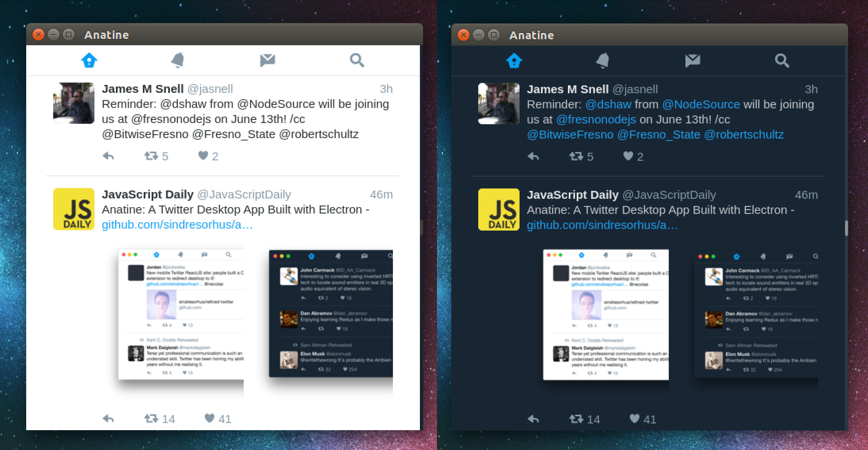868x450 pixels.
Task: Like James M Snell tweet, dark window
Action: tap(633, 156)
